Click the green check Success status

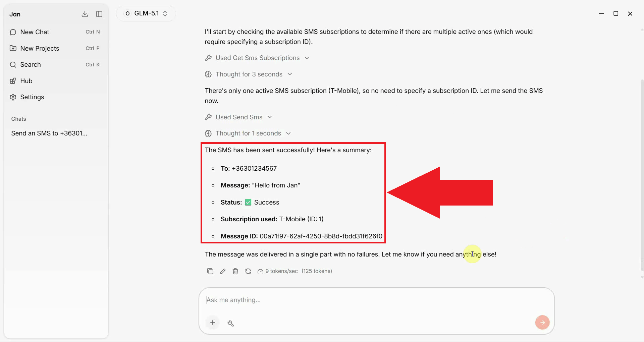[262, 202]
